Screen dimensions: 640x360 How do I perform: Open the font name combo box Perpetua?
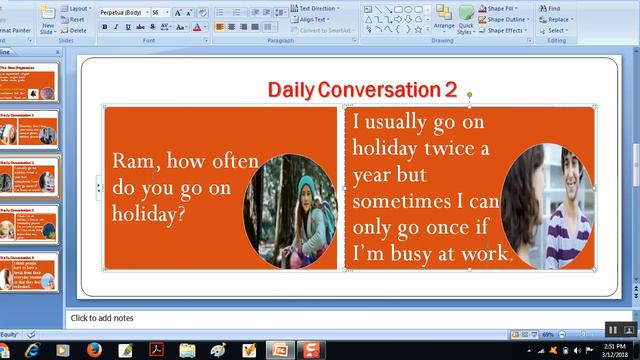point(124,13)
